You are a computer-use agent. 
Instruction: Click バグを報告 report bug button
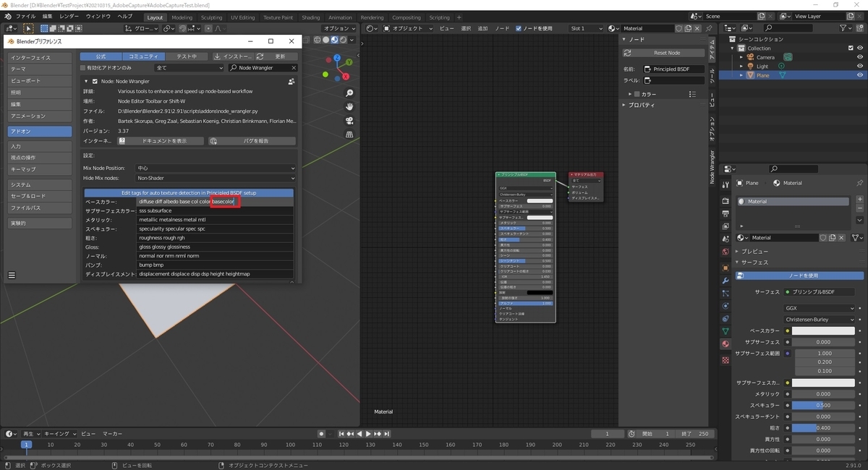click(x=252, y=141)
